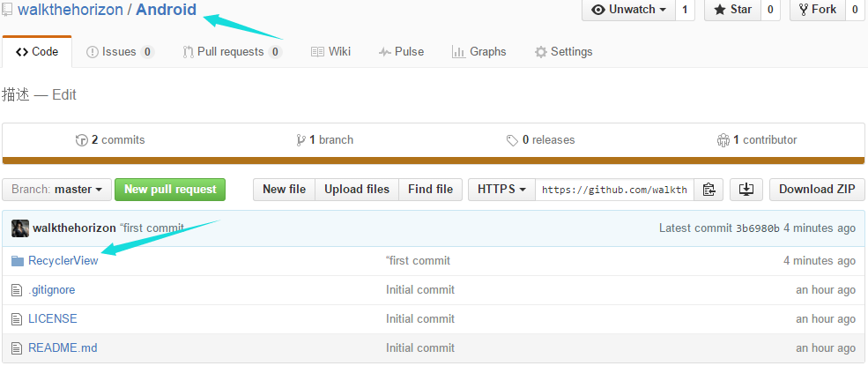Open the latest commit message in commit bar
Image resolution: width=868 pixels, height=366 pixels.
pyautogui.click(x=152, y=228)
